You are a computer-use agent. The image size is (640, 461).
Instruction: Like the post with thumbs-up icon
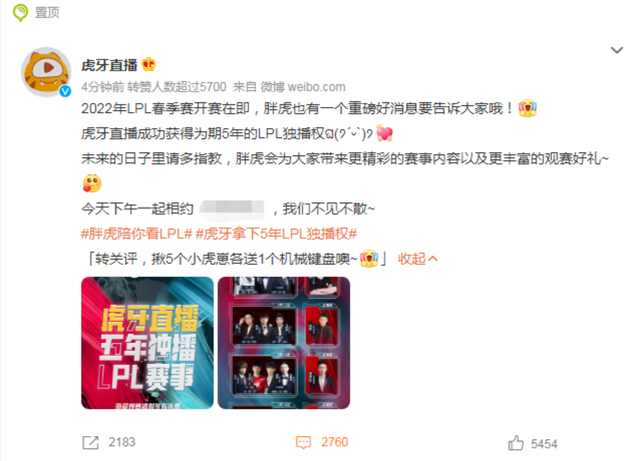click(516, 443)
